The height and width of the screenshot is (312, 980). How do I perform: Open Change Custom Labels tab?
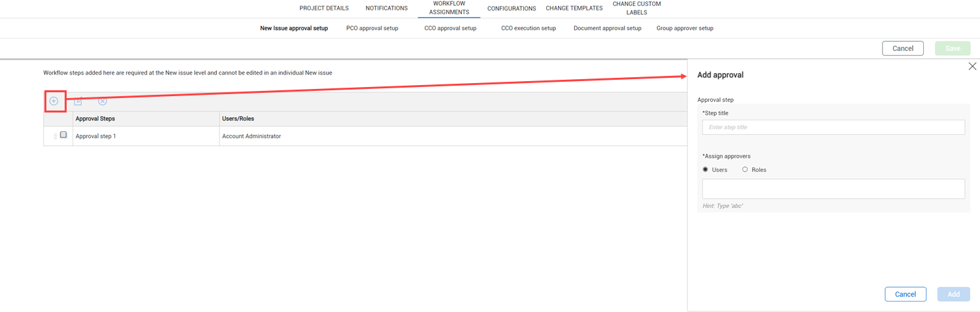(637, 8)
